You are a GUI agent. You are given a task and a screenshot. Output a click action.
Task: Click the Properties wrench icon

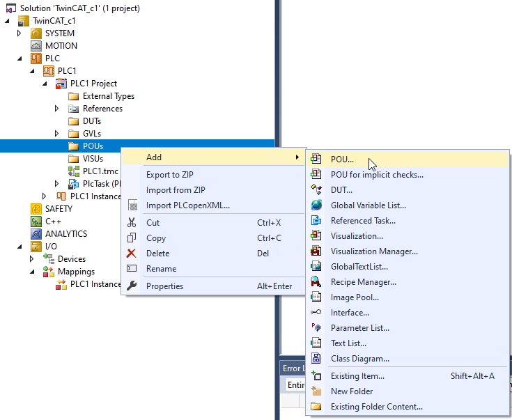(132, 286)
